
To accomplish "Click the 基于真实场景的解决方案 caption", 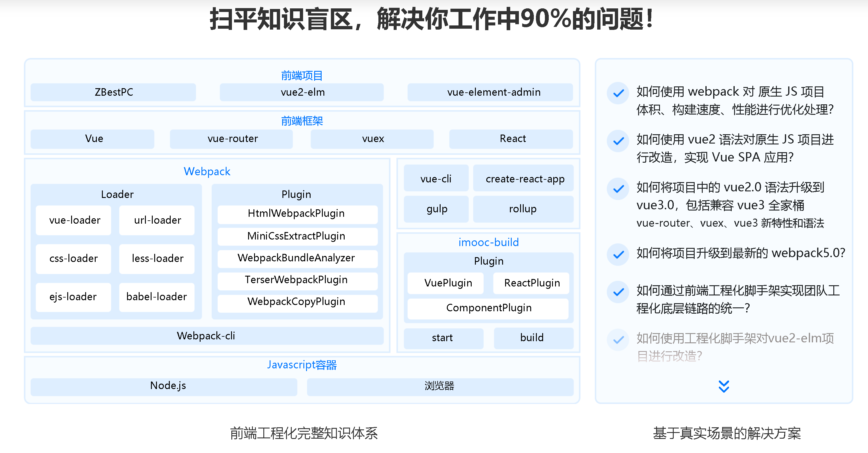I will tap(727, 434).
